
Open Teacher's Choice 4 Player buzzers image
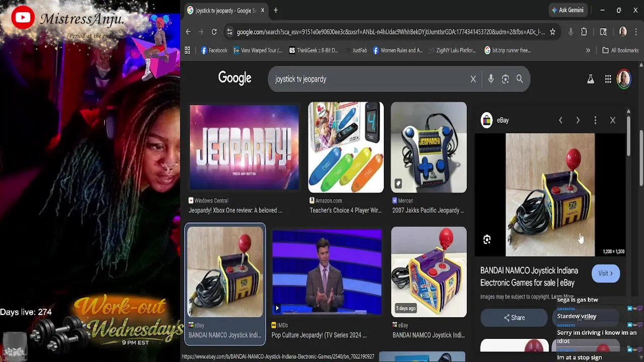tap(346, 147)
